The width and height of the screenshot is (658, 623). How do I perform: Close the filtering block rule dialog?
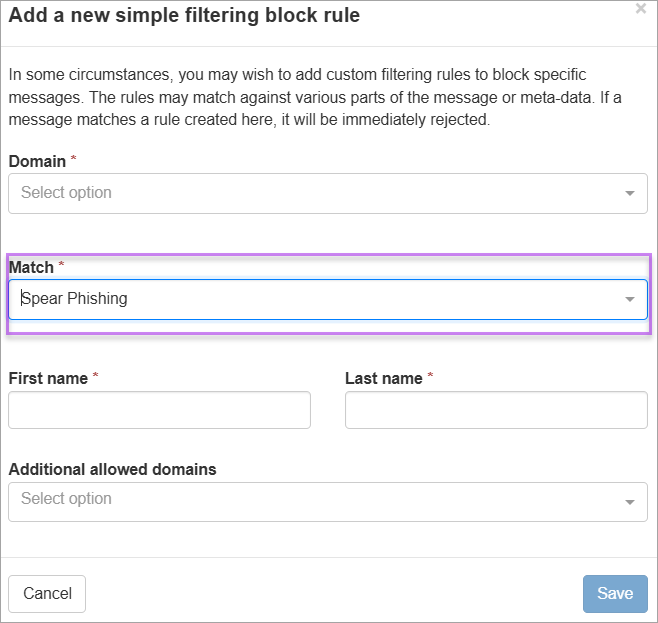(641, 9)
